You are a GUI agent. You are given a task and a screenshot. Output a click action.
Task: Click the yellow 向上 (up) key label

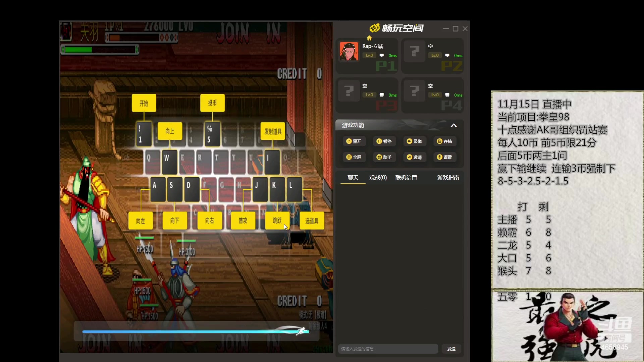(170, 131)
